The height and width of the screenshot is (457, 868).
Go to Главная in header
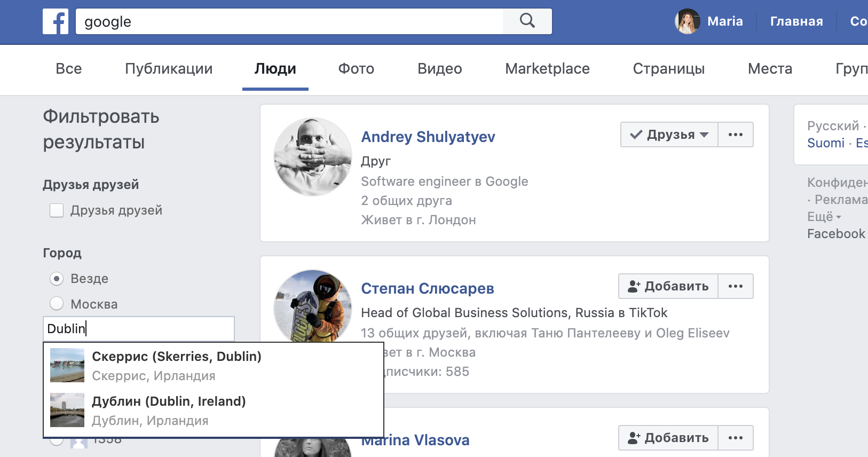click(796, 21)
